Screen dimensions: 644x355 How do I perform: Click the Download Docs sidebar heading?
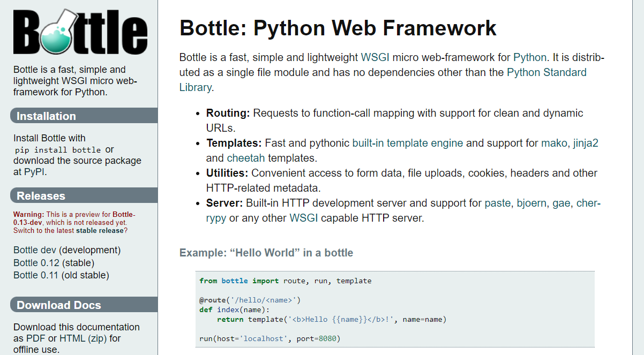(x=84, y=305)
